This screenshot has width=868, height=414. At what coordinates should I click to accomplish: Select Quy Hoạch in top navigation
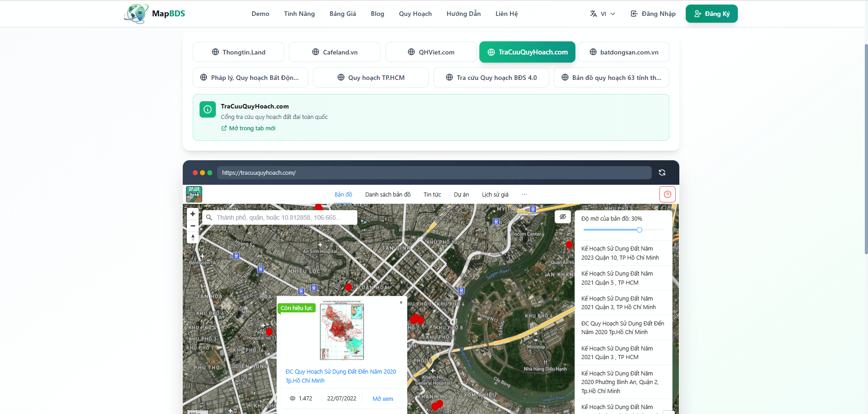415,14
